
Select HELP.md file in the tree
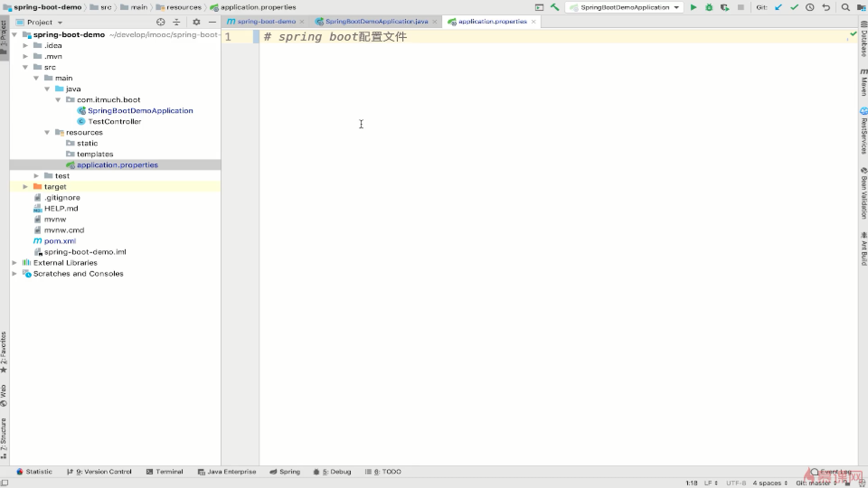coord(61,208)
